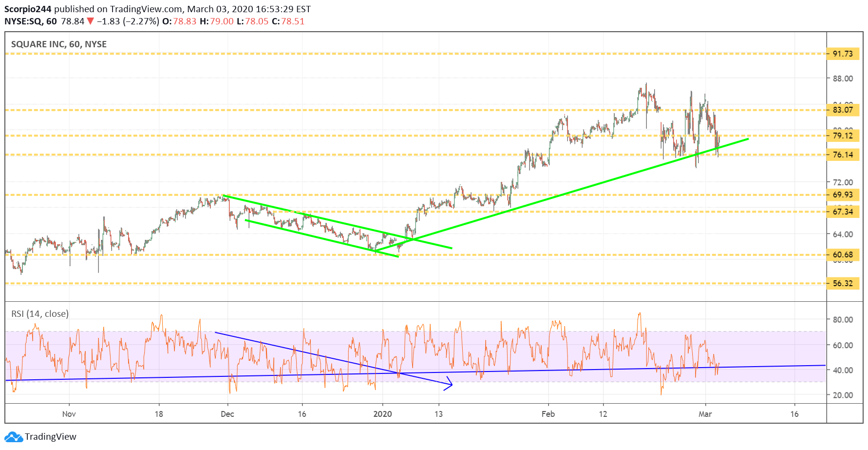Click the Feb date on time axis
The width and height of the screenshot is (868, 450).
pos(548,414)
